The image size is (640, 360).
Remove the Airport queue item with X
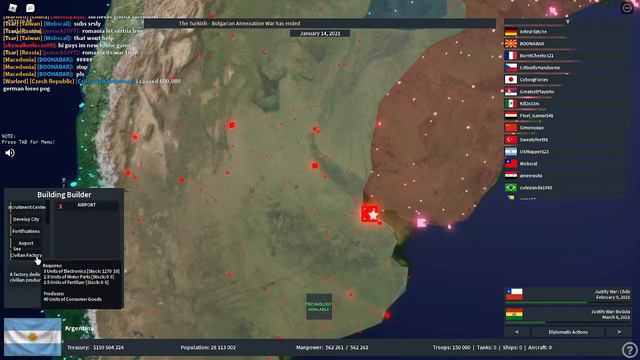pos(60,207)
